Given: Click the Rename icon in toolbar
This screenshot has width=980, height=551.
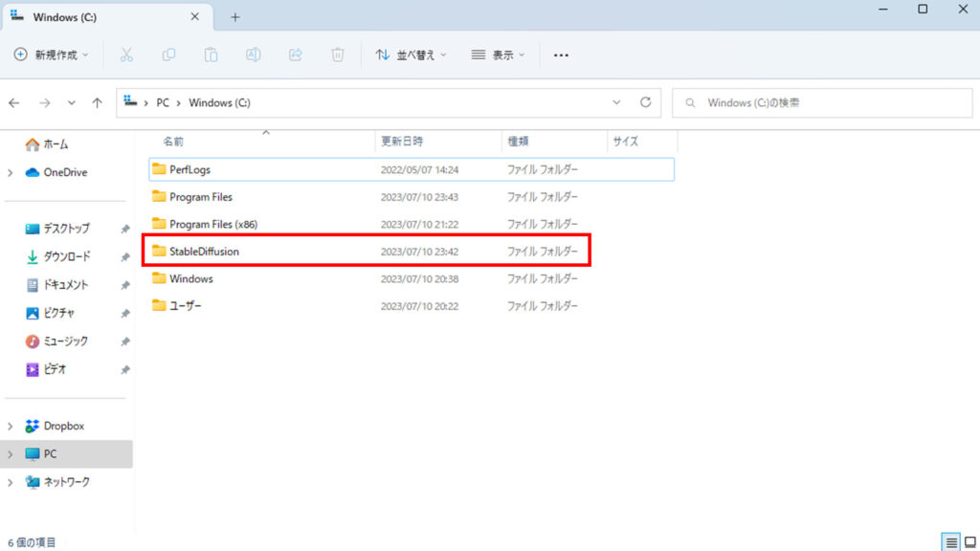Looking at the screenshot, I should coord(254,55).
